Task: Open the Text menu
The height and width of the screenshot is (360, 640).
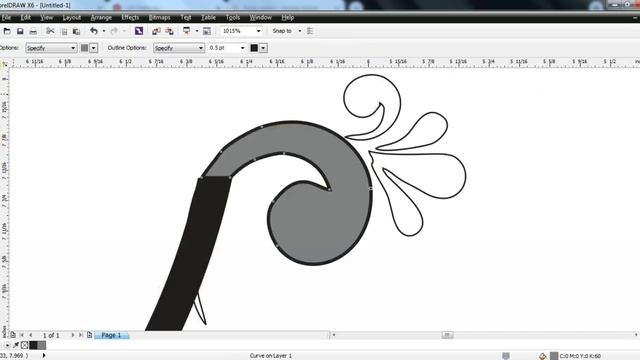Action: coord(186,18)
